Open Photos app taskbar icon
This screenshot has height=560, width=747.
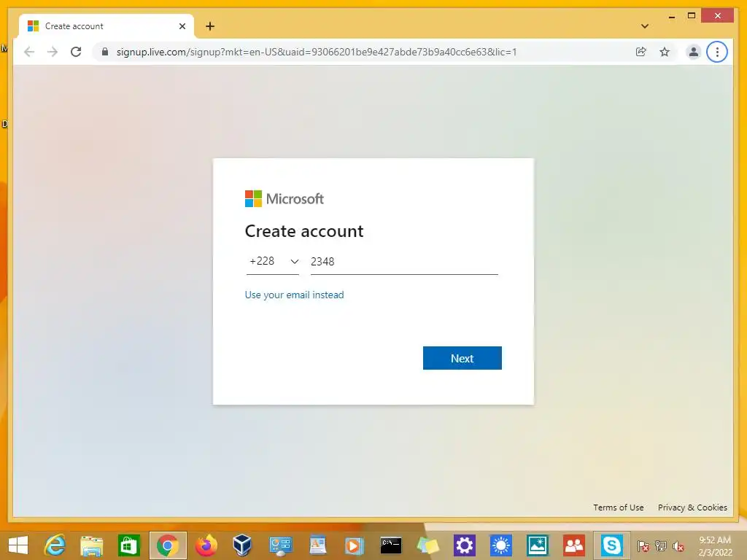[x=538, y=545]
